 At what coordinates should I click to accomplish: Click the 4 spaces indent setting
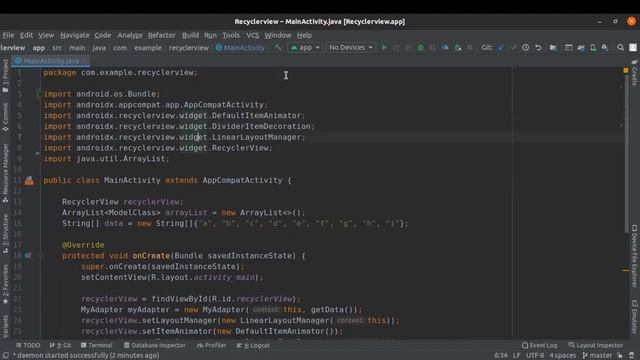coord(562,356)
